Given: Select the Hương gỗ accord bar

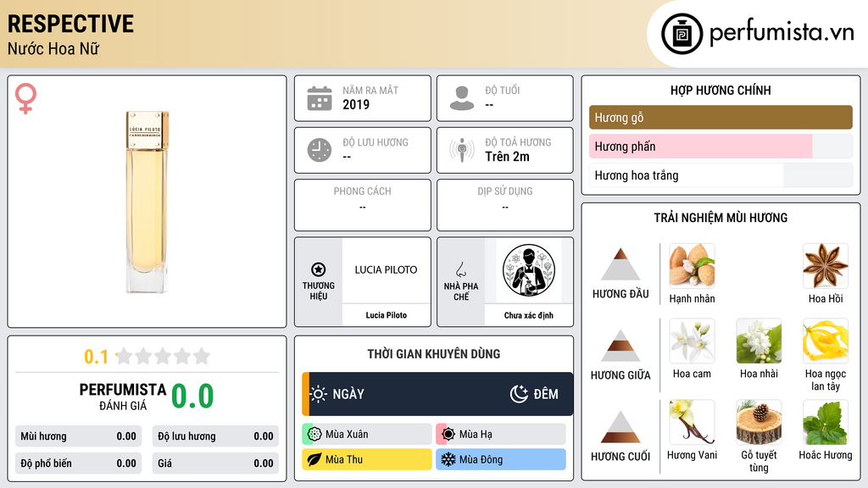Looking at the screenshot, I should click(x=721, y=117).
